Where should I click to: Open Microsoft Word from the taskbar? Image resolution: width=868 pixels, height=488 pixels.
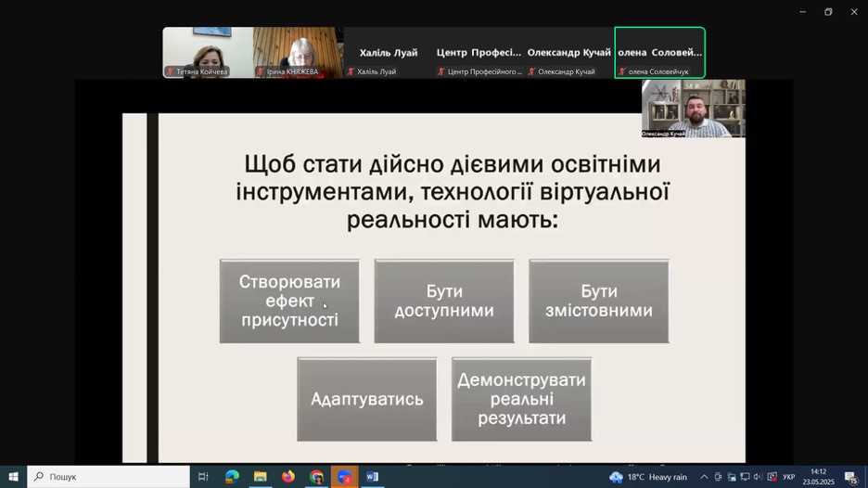(373, 477)
